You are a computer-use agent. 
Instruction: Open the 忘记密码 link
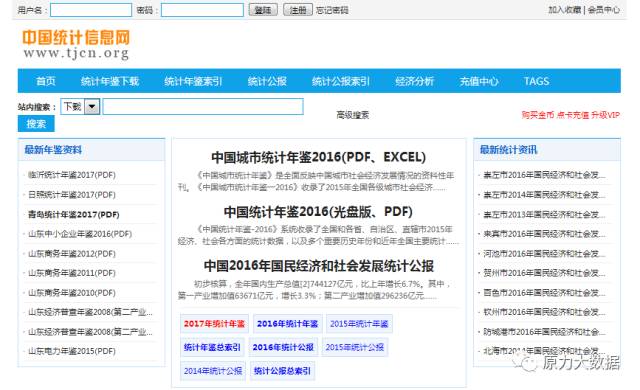(x=332, y=10)
